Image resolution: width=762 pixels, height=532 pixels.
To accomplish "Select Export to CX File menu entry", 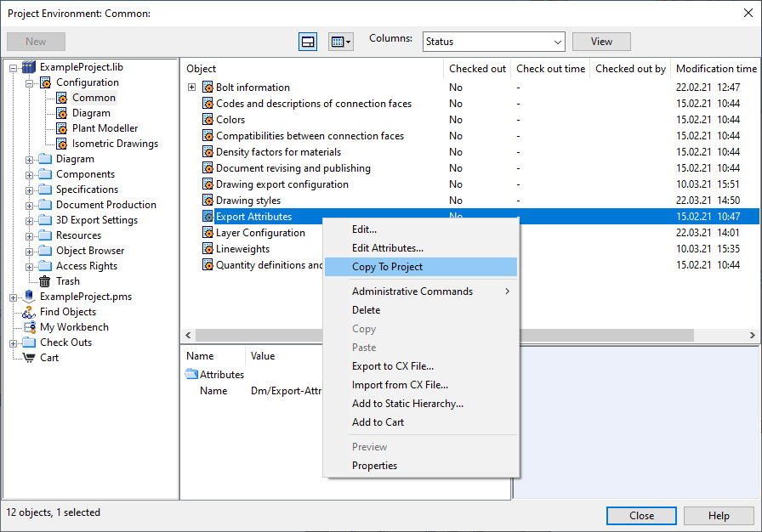I will pyautogui.click(x=392, y=366).
